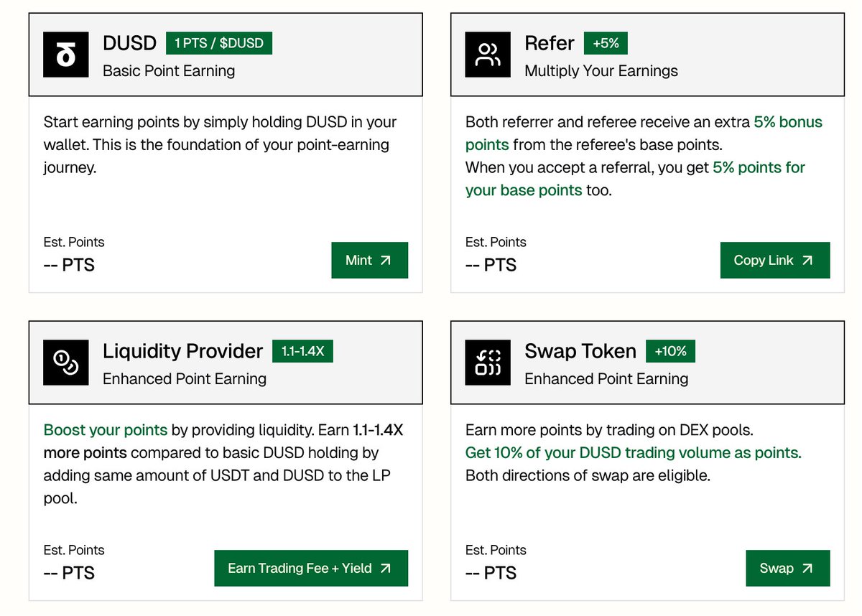Click the 1.1-1.4X multiplier badge
Viewport: 862px width, 616px height.
click(302, 351)
